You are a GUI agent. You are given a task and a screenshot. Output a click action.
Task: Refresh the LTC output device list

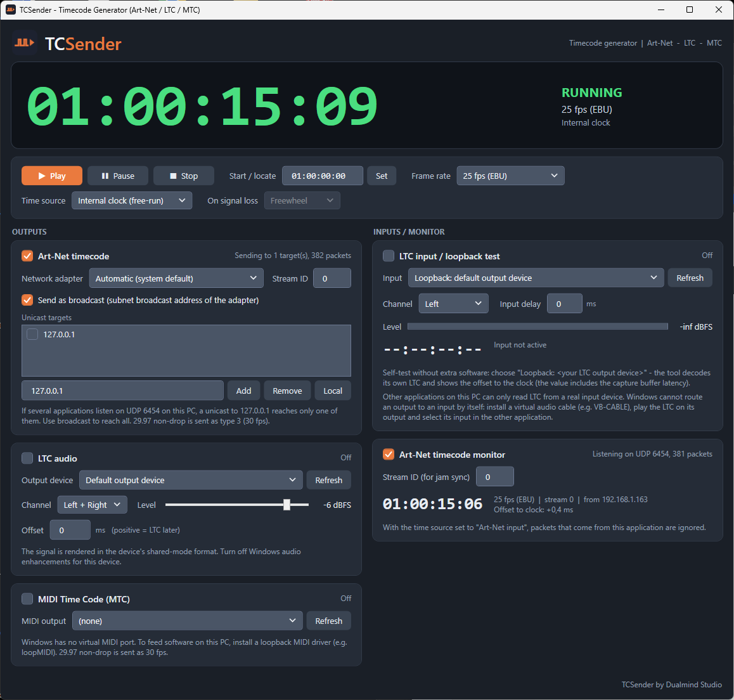pyautogui.click(x=328, y=480)
